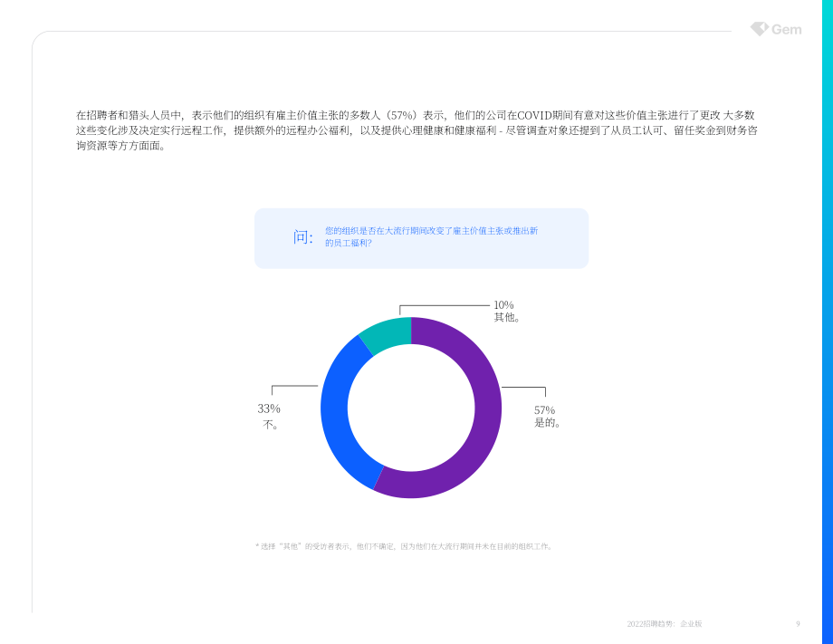Click the footnote about '其他' respondents
The image size is (833, 644).
pos(405,546)
